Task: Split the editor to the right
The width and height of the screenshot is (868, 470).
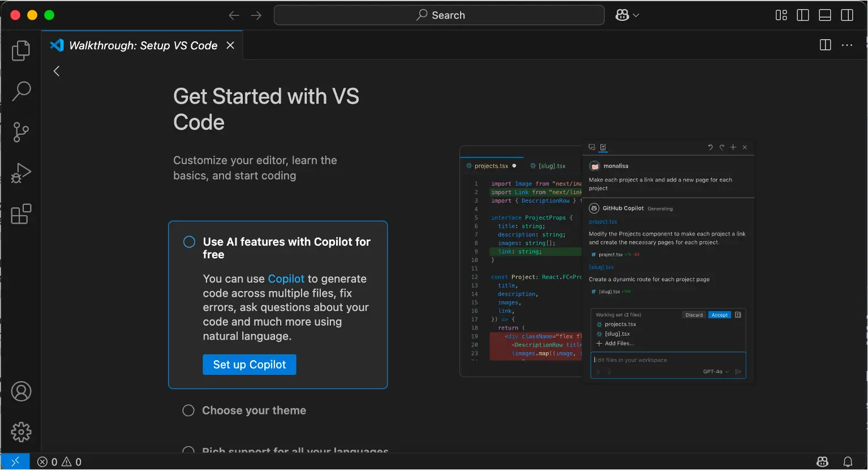Action: coord(826,45)
